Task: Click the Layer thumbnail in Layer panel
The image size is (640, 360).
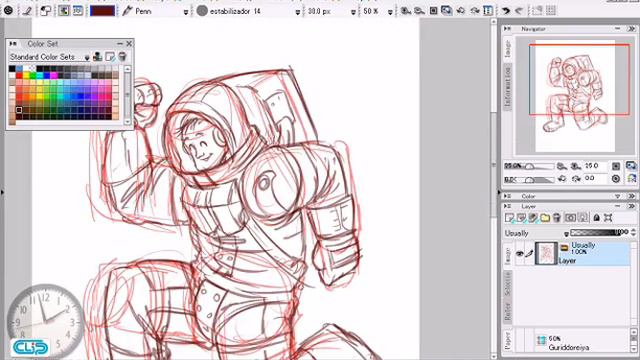Action: tap(546, 253)
